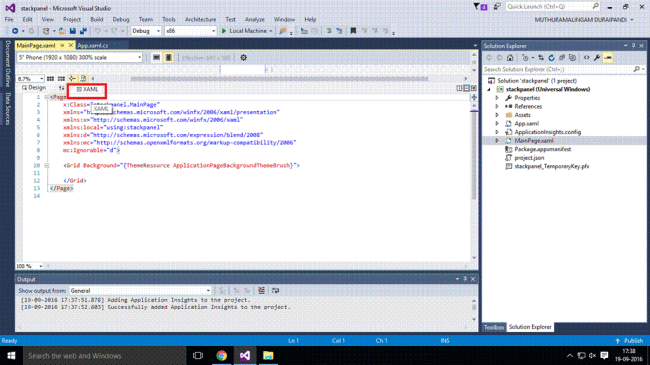This screenshot has height=365, width=650.
Task: Click the Solution Explorer Home icon
Action: [510, 58]
